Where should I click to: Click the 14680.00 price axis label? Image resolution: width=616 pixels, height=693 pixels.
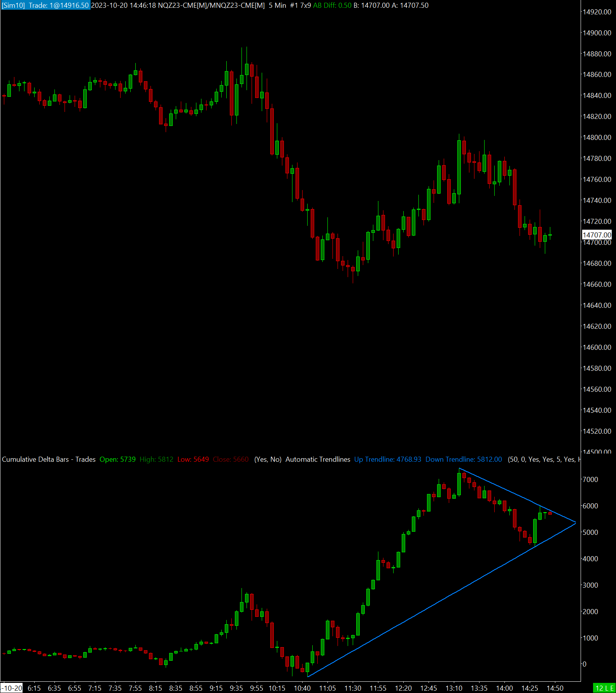click(x=597, y=264)
